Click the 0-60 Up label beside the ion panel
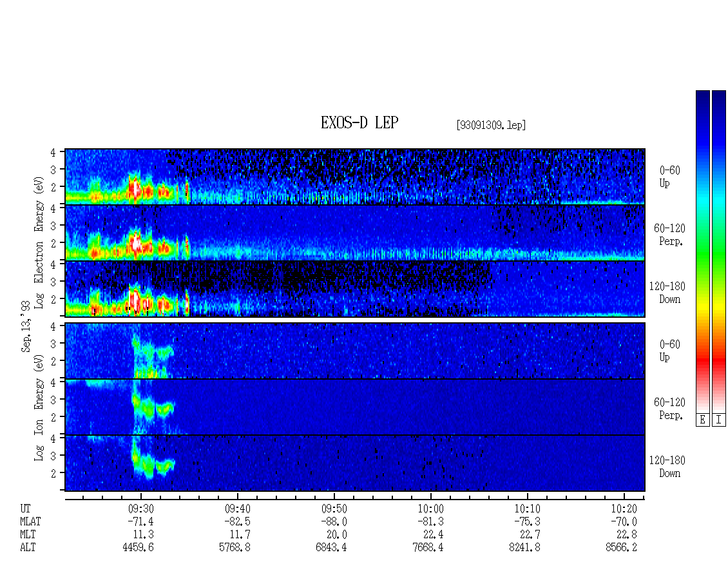 (669, 350)
